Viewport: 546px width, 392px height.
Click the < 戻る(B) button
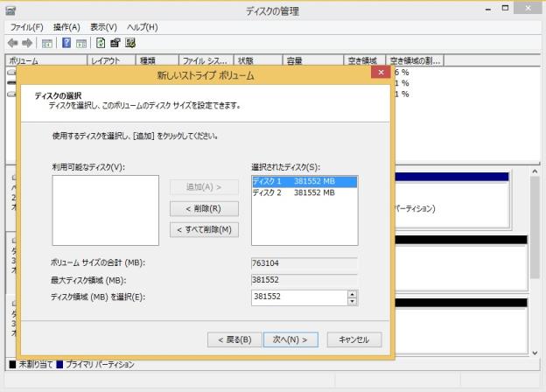tap(234, 339)
